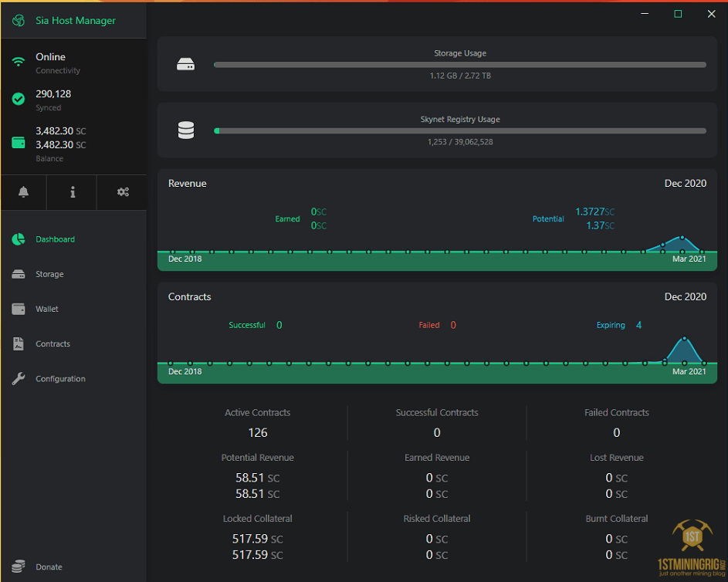
Task: Click the 1,253 / 39,062,528 text
Action: pos(460,142)
